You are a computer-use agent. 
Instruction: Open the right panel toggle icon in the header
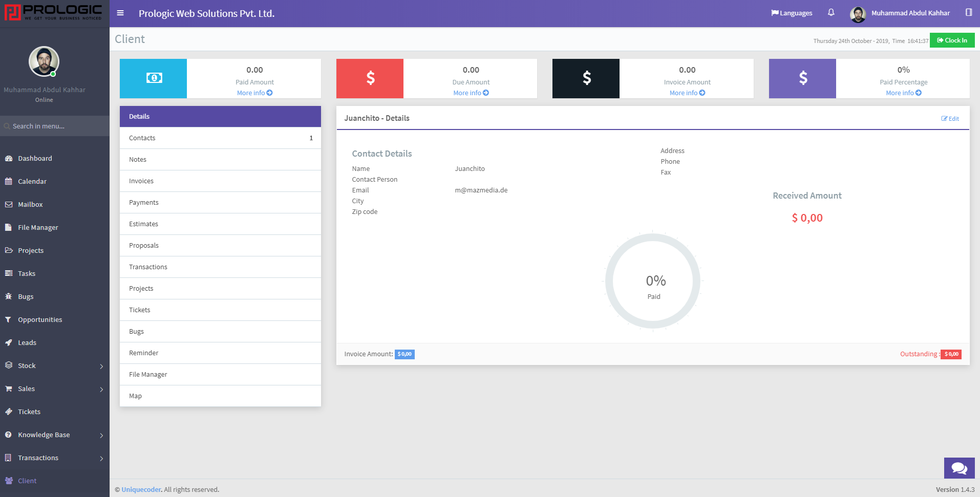[969, 13]
